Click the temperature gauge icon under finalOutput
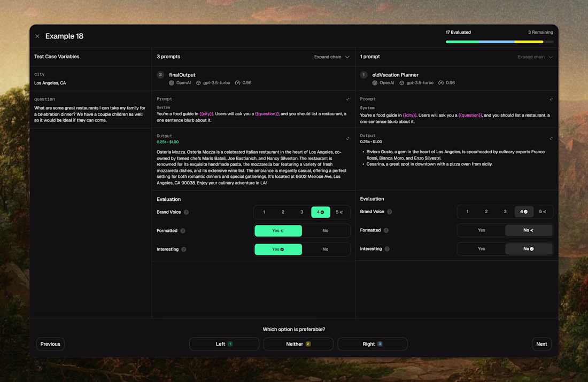 (237, 83)
